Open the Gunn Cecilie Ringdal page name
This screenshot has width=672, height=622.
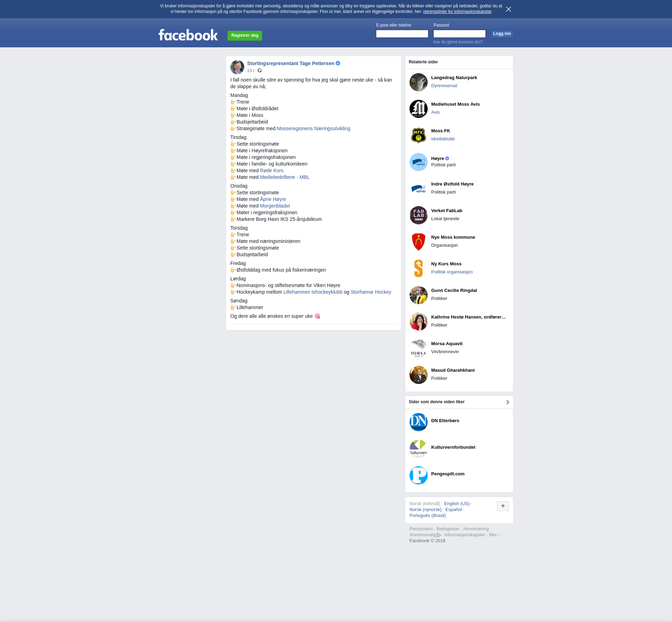point(454,291)
